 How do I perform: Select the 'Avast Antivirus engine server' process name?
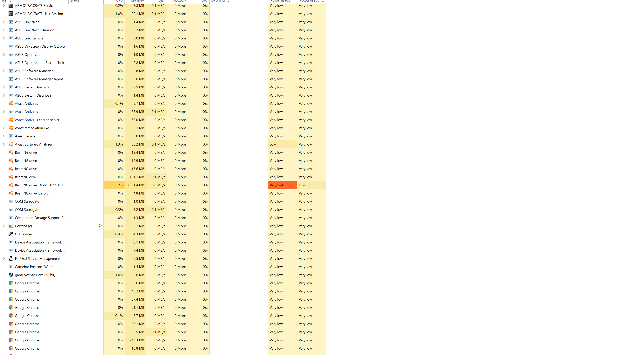coord(37,120)
